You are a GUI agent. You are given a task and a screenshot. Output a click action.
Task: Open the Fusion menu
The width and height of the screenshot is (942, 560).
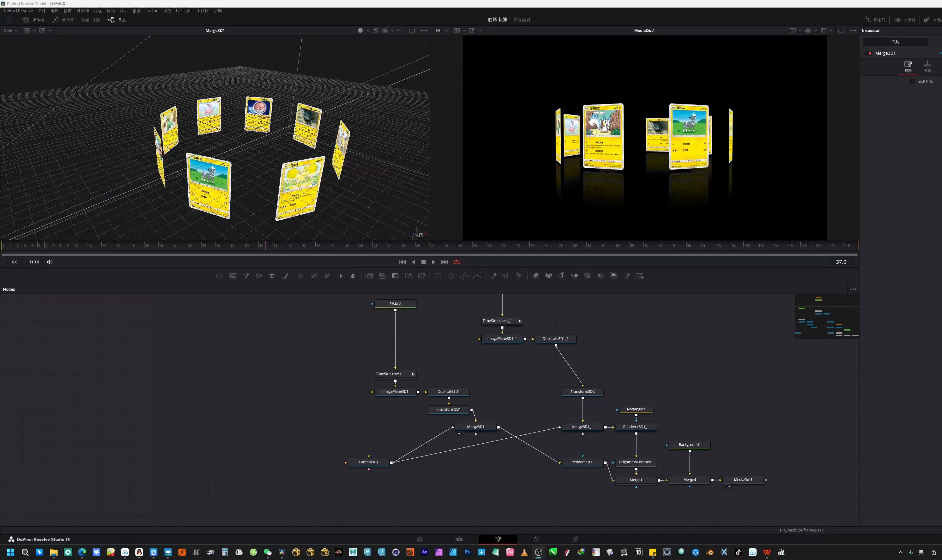point(152,11)
